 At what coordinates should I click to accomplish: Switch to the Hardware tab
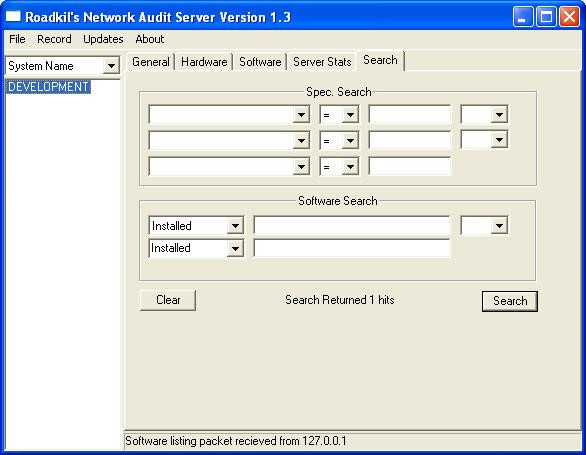[x=204, y=62]
